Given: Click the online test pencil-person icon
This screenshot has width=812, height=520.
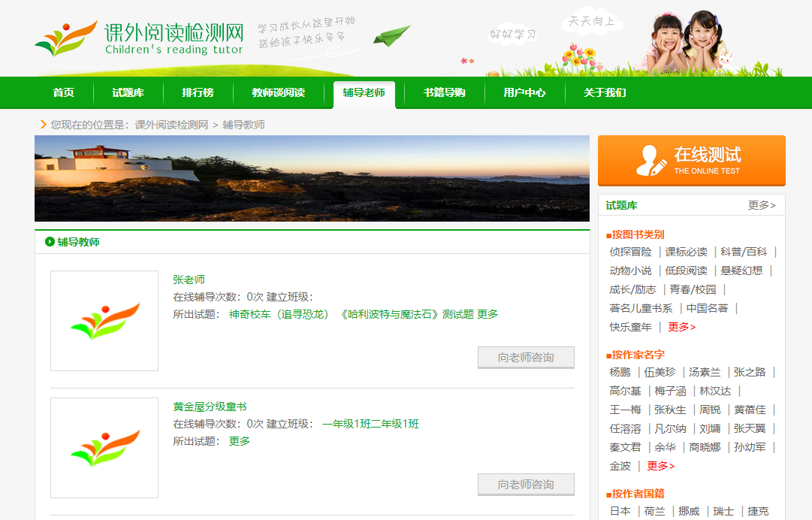Looking at the screenshot, I should point(651,160).
